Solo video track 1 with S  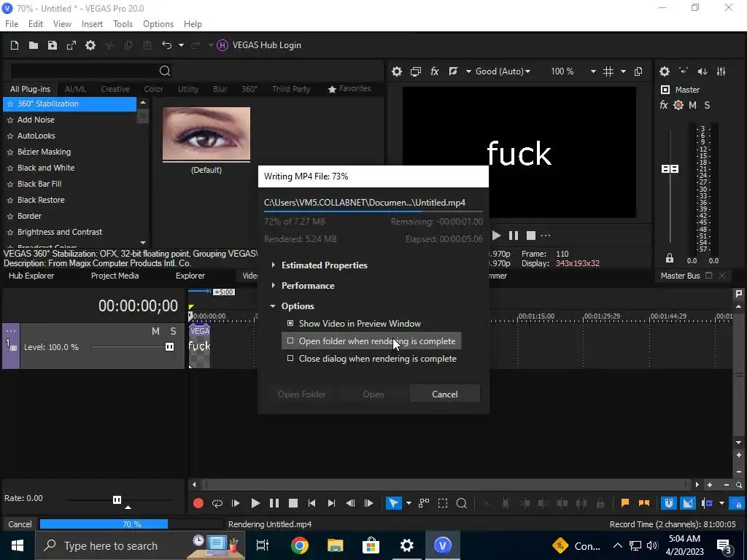click(x=173, y=331)
